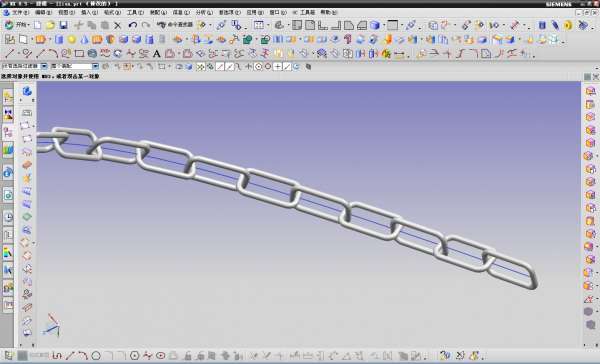Expand the 开始 (Start) application dropdown
Screen dimensions: 600x364
(x=17, y=25)
